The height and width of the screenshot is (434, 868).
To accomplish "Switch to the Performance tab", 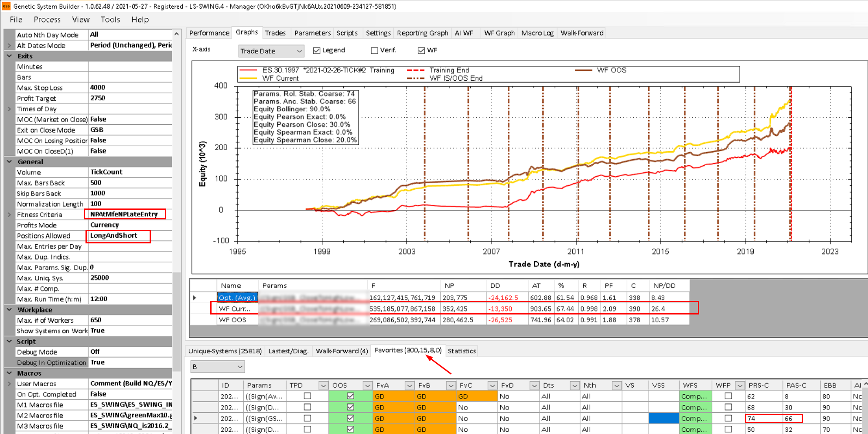I will tap(209, 33).
